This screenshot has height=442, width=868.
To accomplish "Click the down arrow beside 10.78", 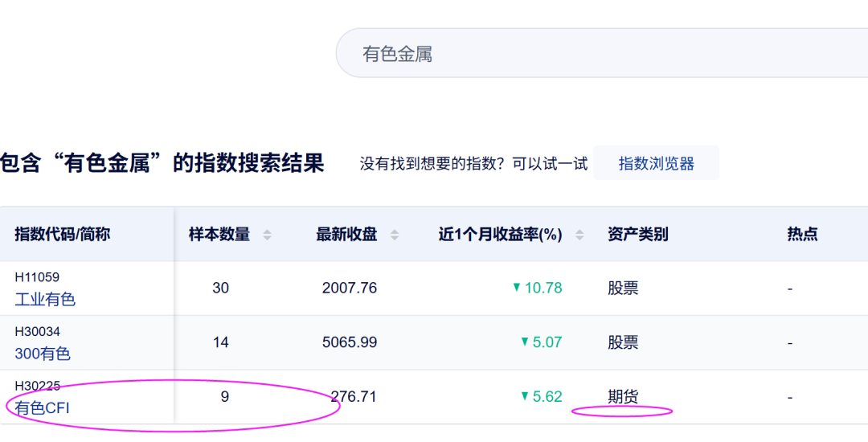I will tap(517, 287).
